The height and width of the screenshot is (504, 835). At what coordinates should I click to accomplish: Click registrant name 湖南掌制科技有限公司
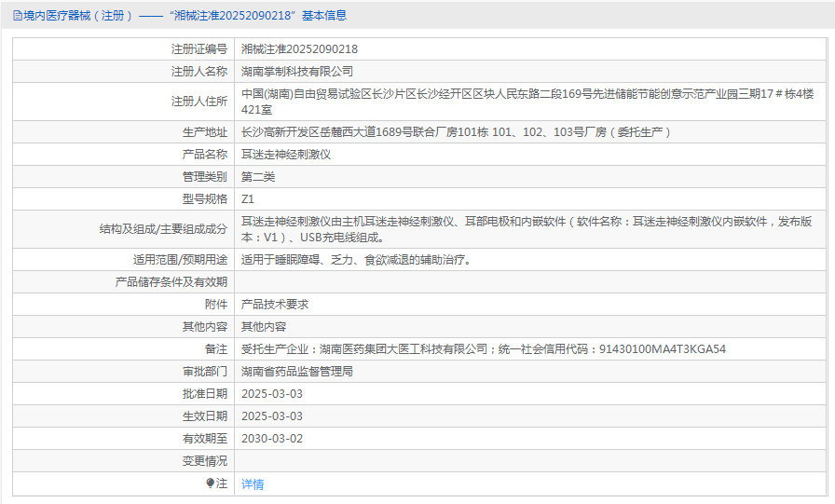[x=297, y=72]
